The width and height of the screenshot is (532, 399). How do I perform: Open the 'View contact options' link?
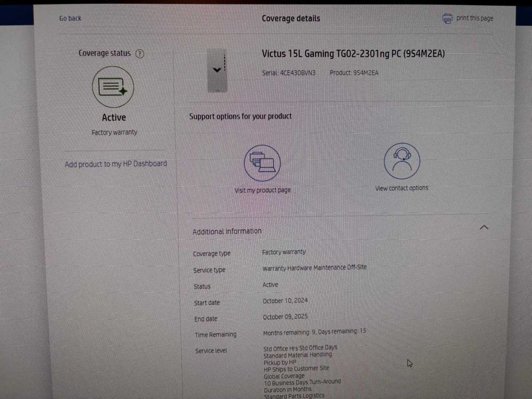[402, 188]
